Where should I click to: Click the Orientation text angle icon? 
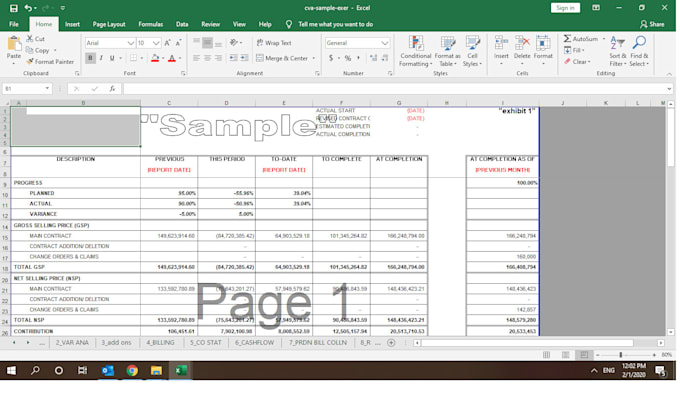point(234,42)
